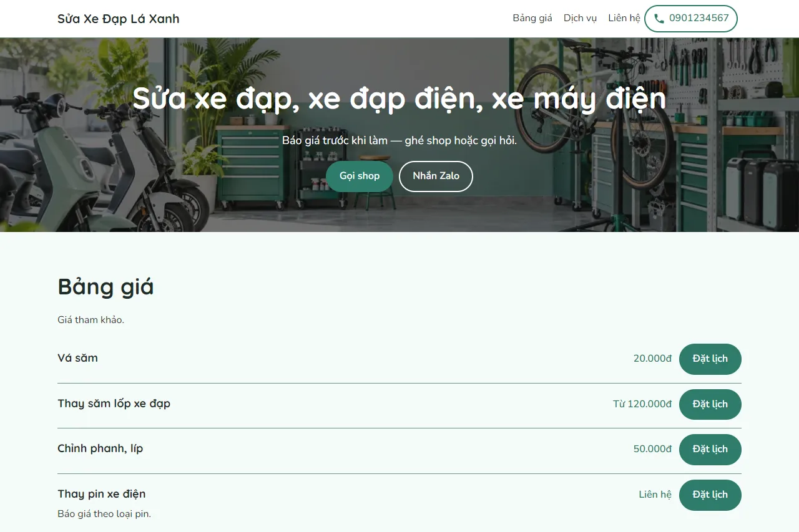799x532 pixels.
Task: Go to Dịch vụ nav link
Action: 581,18
